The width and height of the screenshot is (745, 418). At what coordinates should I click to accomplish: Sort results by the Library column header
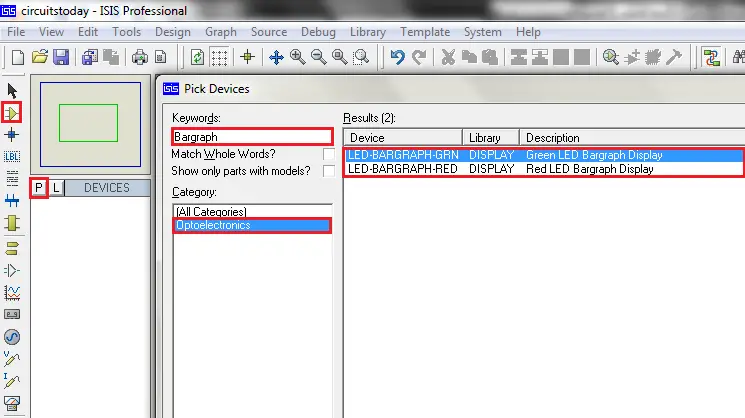pyautogui.click(x=491, y=138)
